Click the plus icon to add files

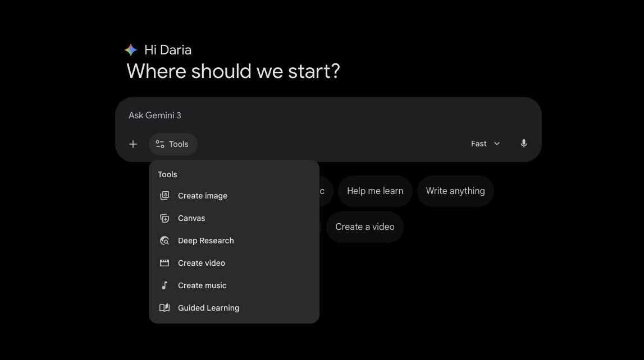(x=133, y=144)
